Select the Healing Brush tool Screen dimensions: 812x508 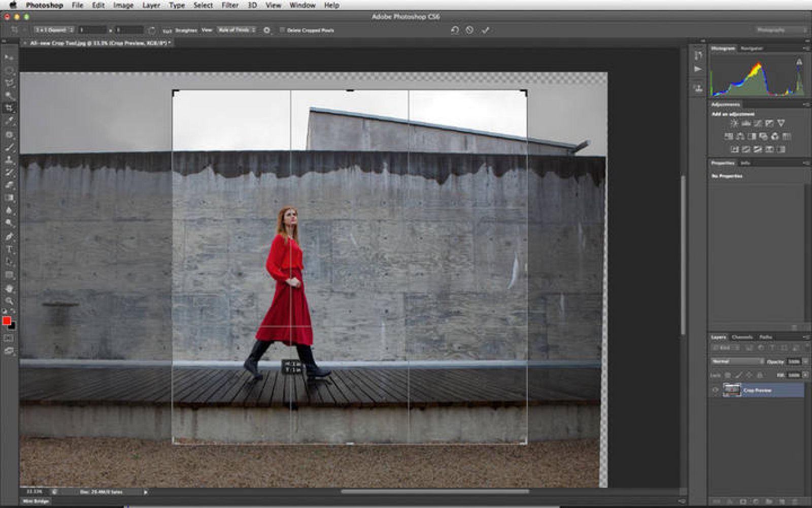coord(8,135)
